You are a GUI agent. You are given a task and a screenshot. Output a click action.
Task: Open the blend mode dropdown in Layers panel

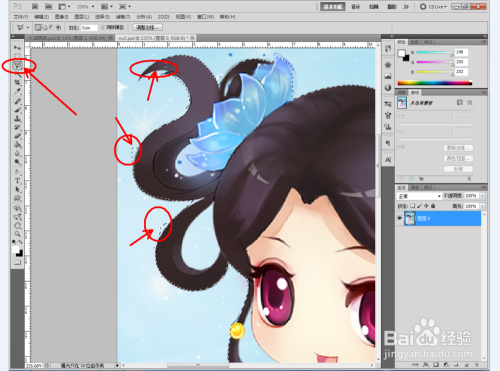pos(420,196)
